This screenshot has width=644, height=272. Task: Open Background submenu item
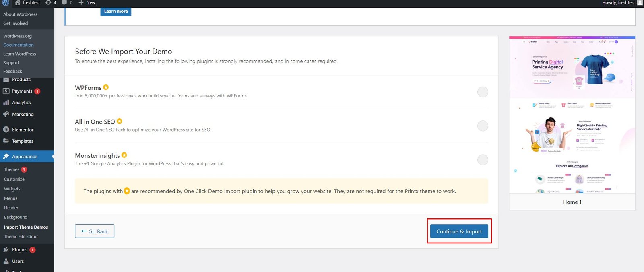pos(16,217)
